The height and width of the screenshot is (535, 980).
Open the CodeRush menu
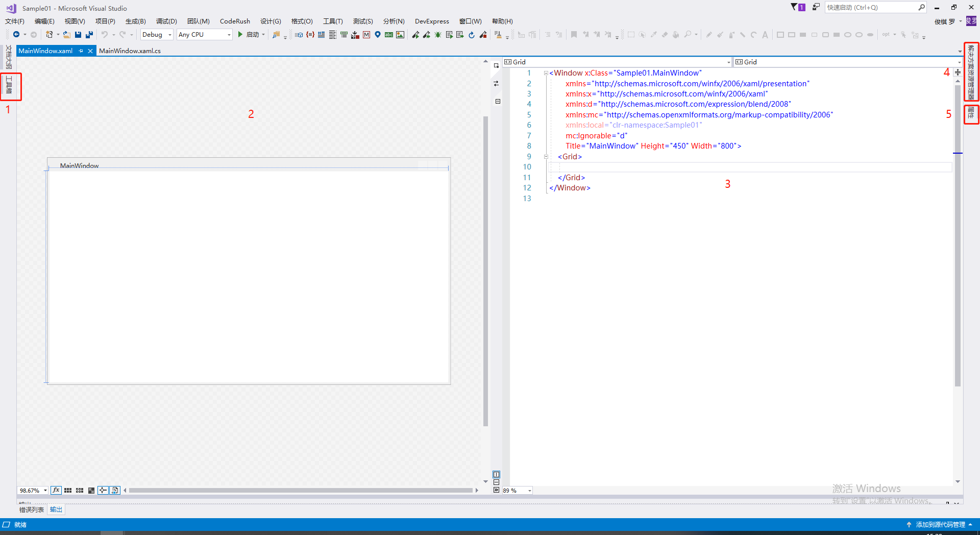(235, 21)
